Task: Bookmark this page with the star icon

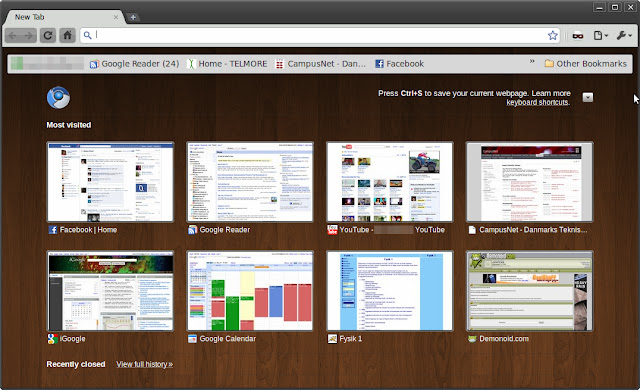Action: pos(553,35)
